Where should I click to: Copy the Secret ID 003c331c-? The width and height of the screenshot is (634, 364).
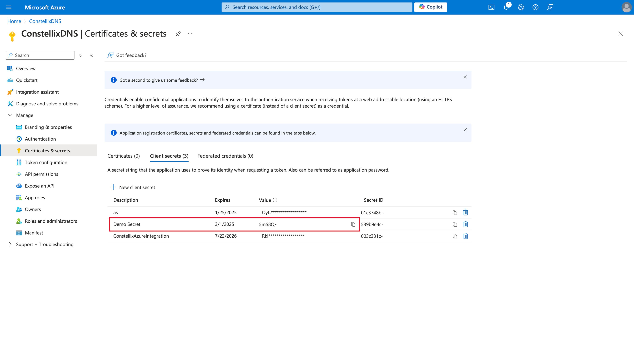(455, 236)
